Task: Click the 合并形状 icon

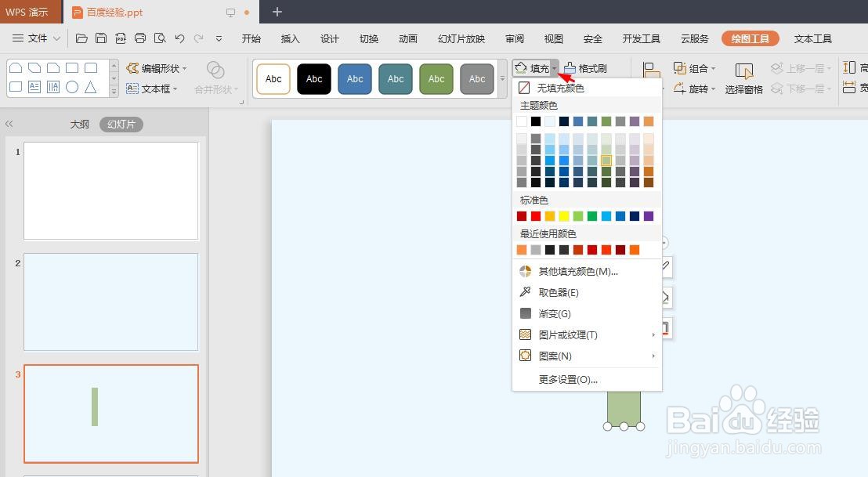Action: pyautogui.click(x=215, y=70)
